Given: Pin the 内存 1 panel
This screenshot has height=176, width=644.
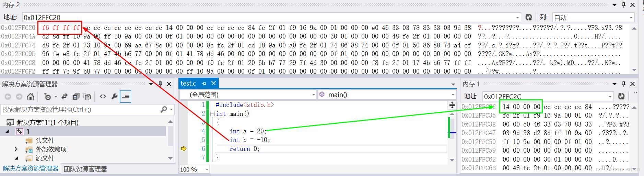Looking at the screenshot, I should point(624,84).
